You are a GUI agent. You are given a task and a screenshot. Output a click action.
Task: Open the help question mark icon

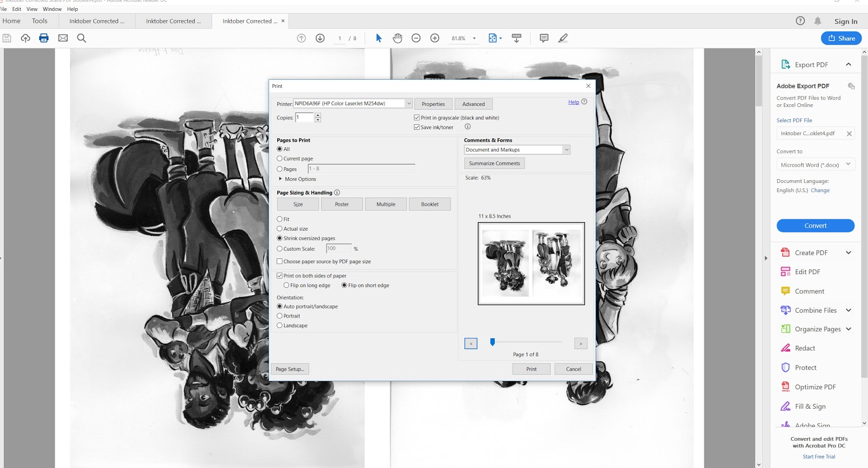(800, 21)
